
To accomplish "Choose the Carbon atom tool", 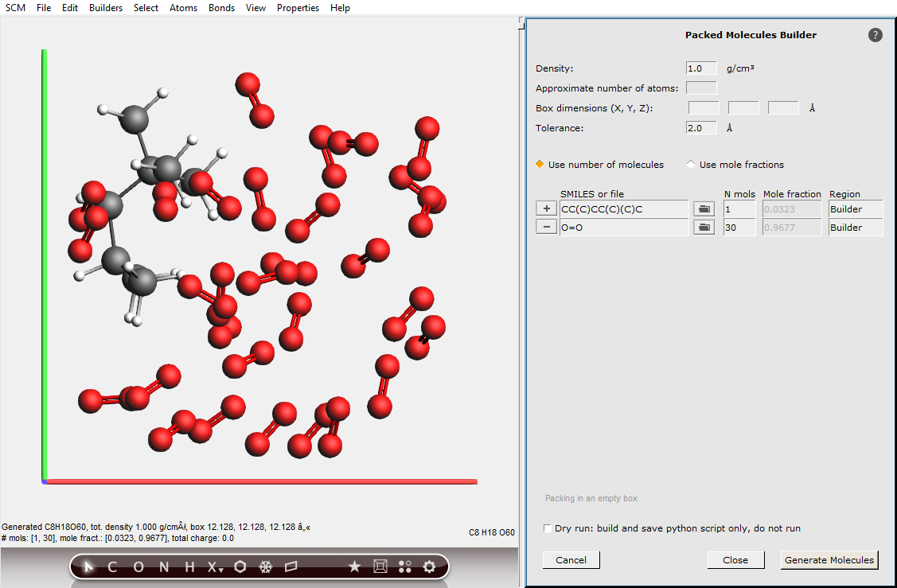I will [x=112, y=567].
